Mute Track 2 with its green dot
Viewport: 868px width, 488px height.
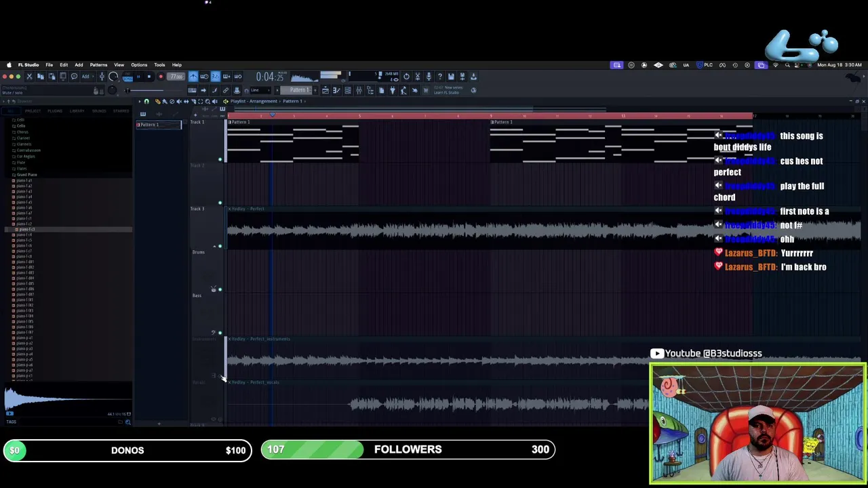220,203
